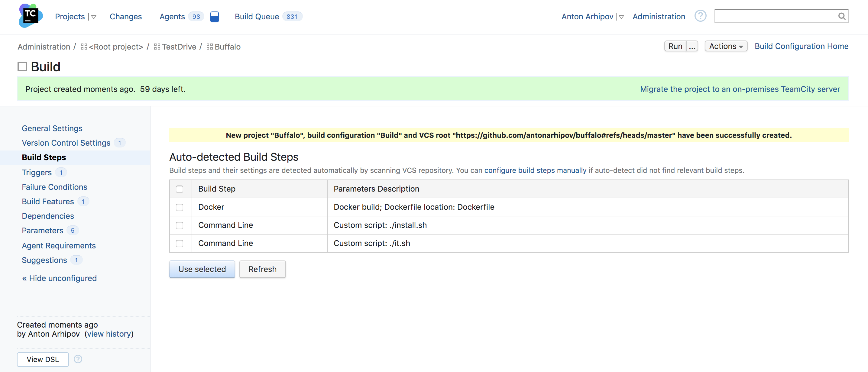Click the Docker build step name

pos(211,207)
